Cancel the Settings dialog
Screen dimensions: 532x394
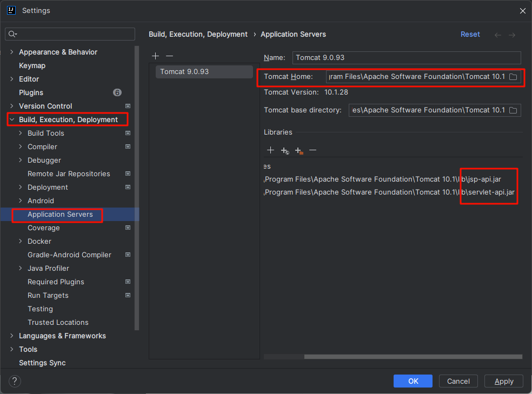(x=458, y=381)
